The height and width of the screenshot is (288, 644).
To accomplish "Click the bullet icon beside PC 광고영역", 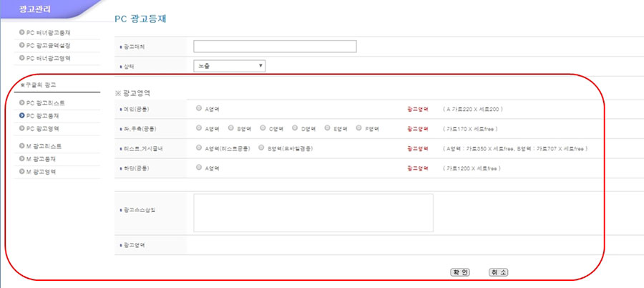I will 22,128.
